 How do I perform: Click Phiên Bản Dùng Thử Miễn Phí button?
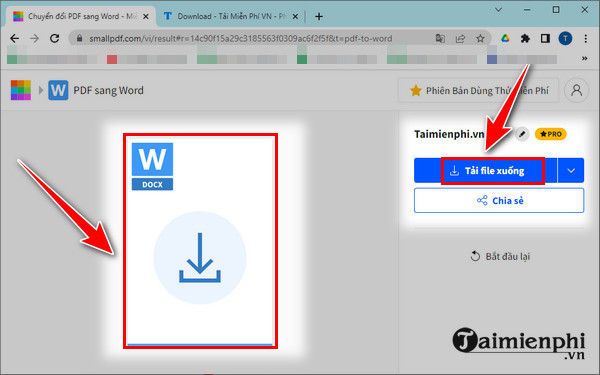pos(479,91)
